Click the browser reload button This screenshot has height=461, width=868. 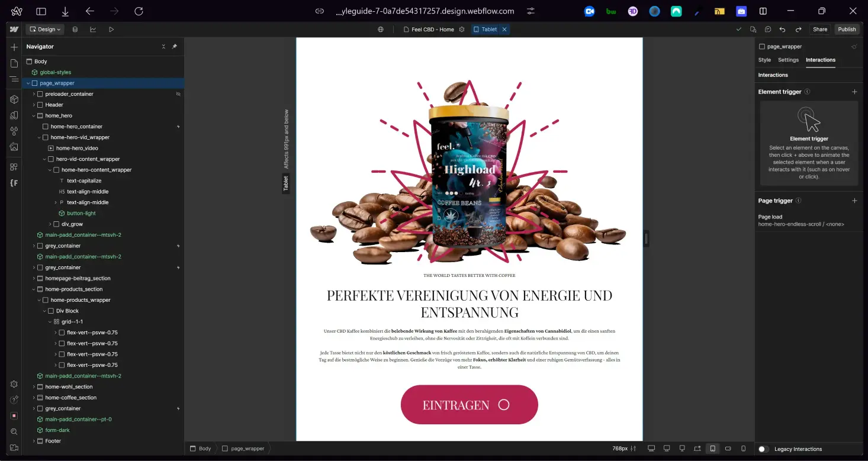pos(139,11)
